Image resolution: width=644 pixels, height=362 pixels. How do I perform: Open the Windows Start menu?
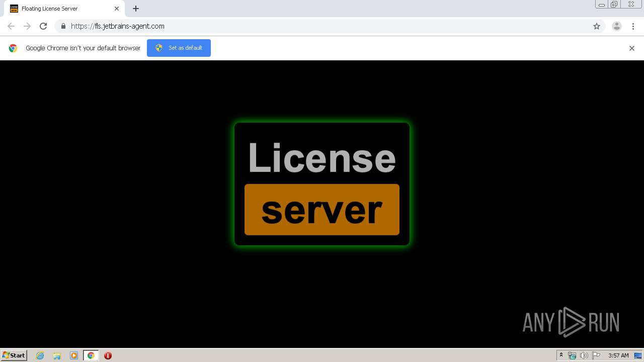pos(14,355)
